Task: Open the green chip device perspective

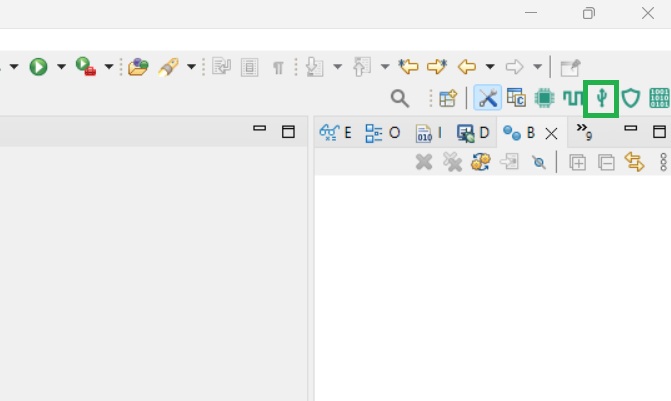Action: coord(544,98)
